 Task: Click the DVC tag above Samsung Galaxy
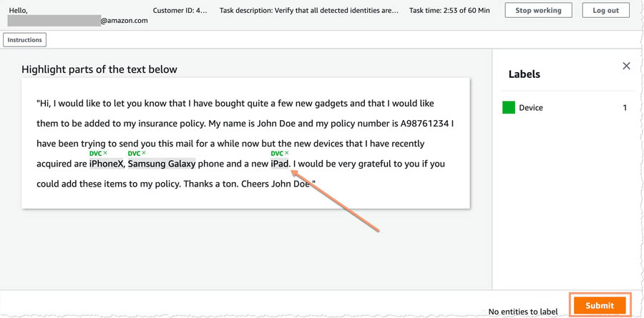coord(134,153)
